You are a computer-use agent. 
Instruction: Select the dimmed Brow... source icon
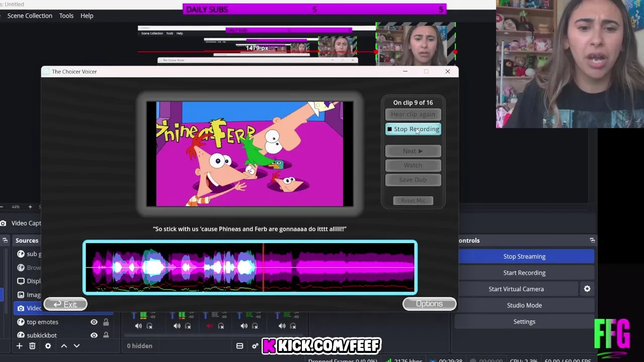tap(21, 267)
